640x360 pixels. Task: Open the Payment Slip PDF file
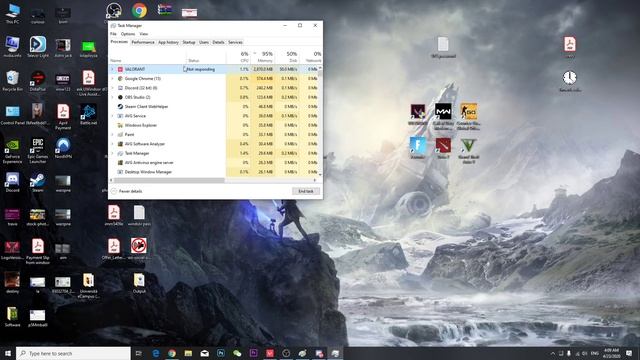click(x=38, y=252)
